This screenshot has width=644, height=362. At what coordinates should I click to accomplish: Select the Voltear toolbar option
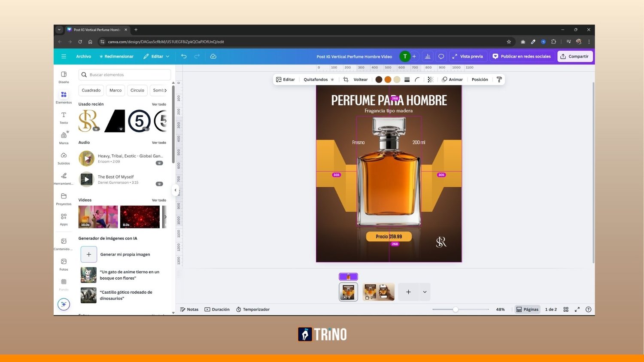(361, 79)
